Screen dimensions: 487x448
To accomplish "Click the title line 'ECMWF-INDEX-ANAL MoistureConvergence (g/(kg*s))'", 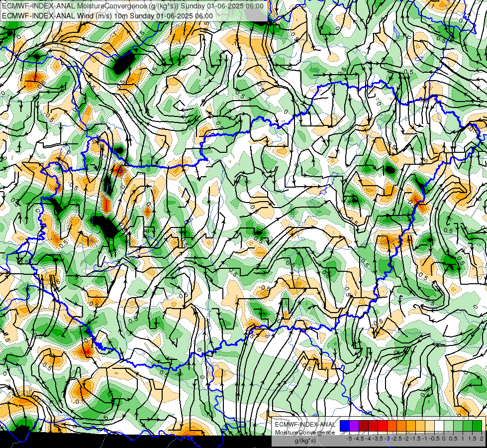I will [x=91, y=6].
